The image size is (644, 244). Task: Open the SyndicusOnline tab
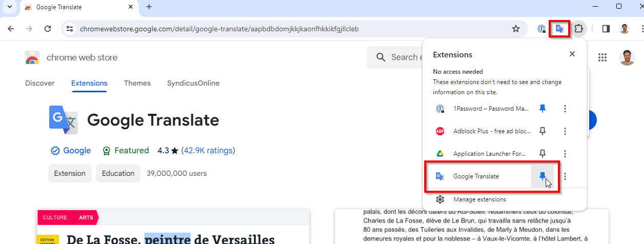193,83
